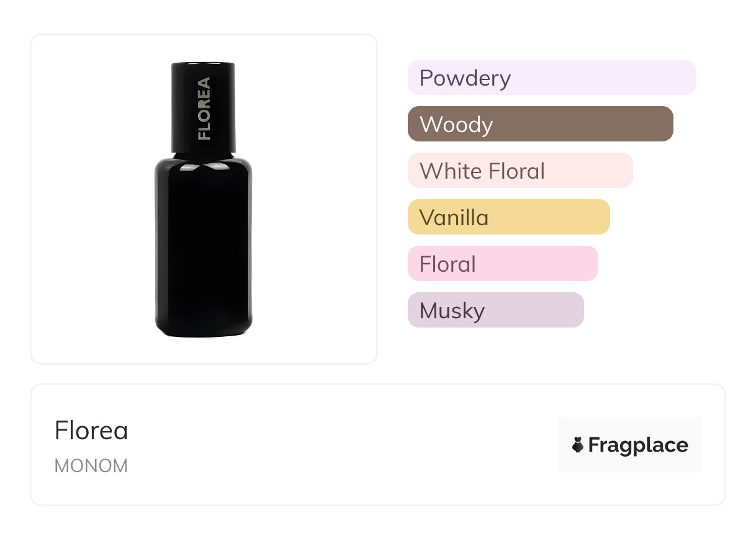Click the Fragplace perfume bottle logo icon
The image size is (756, 536).
tap(578, 445)
